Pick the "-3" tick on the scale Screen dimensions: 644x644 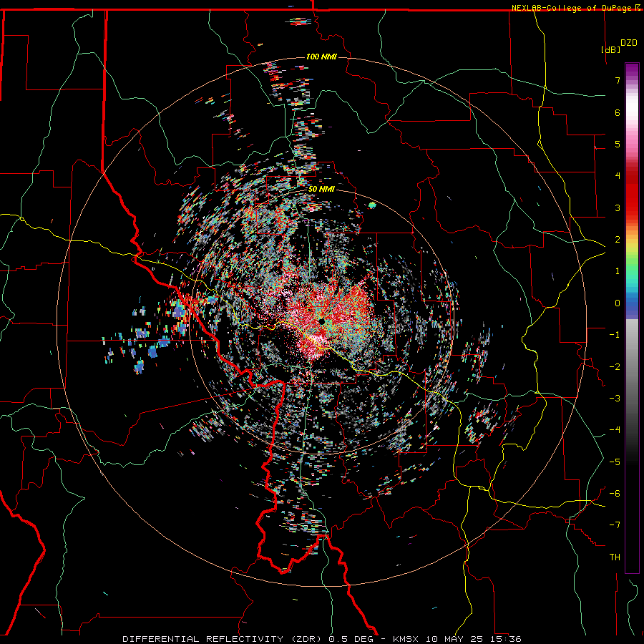[615, 399]
